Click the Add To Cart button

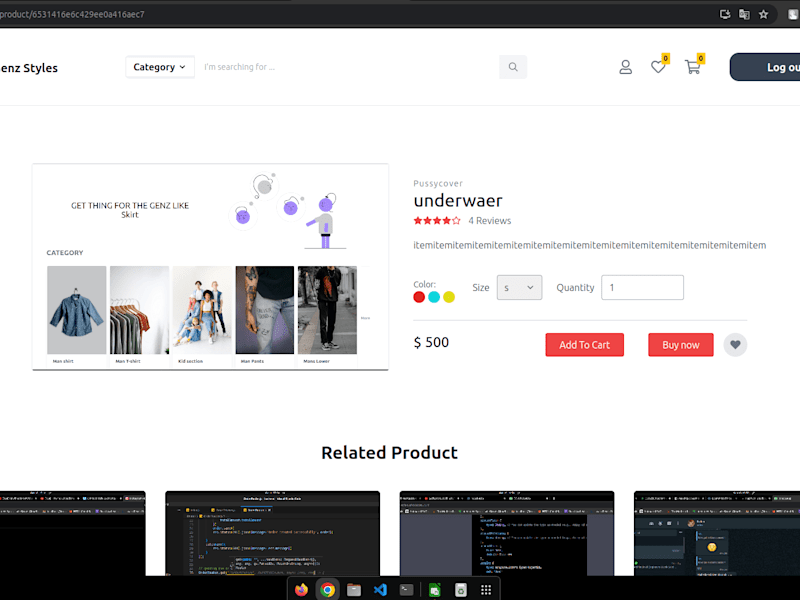[585, 345]
